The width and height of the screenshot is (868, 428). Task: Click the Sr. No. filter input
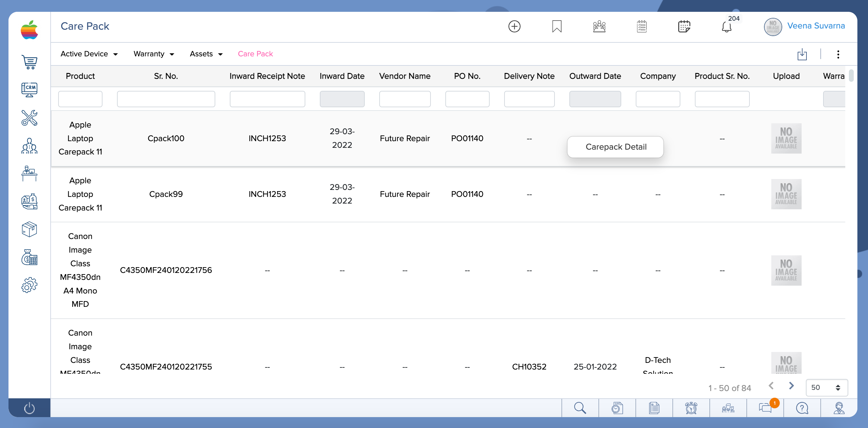[x=166, y=99]
